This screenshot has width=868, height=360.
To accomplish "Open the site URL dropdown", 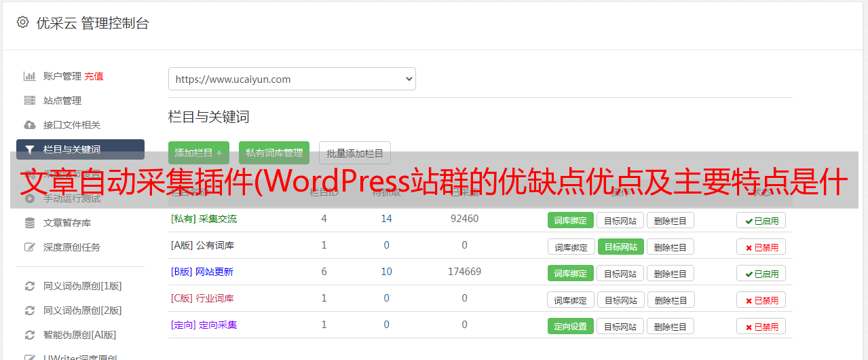I will [x=292, y=79].
